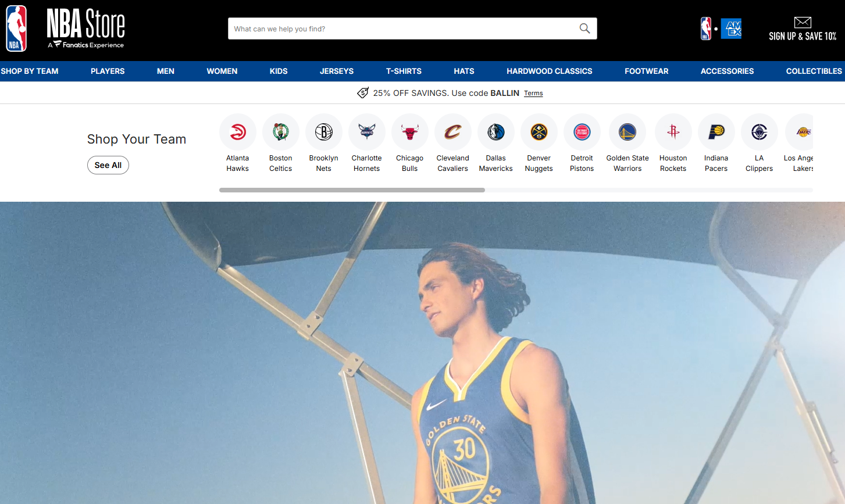Open the Players navigation menu

click(108, 71)
